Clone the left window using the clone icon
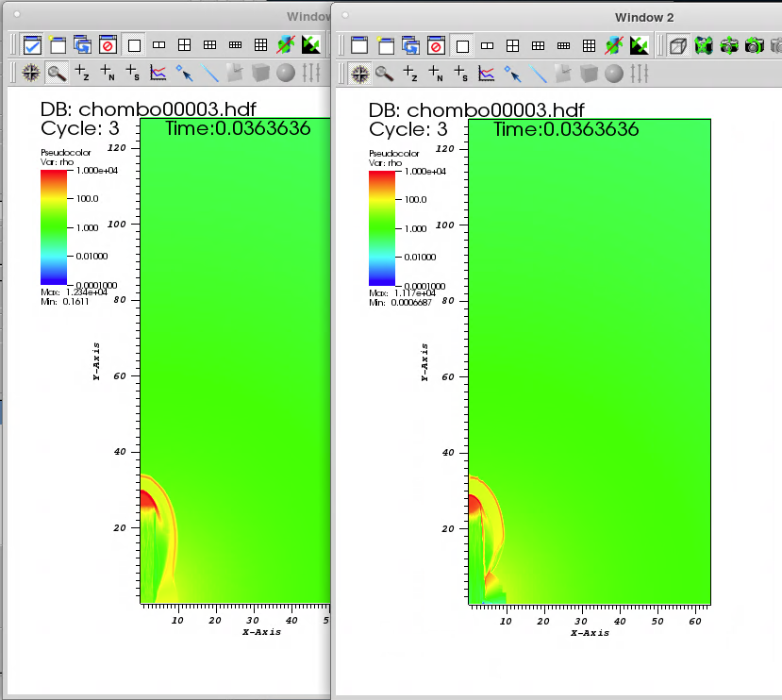Viewport: 782px width, 700px height. [82, 45]
